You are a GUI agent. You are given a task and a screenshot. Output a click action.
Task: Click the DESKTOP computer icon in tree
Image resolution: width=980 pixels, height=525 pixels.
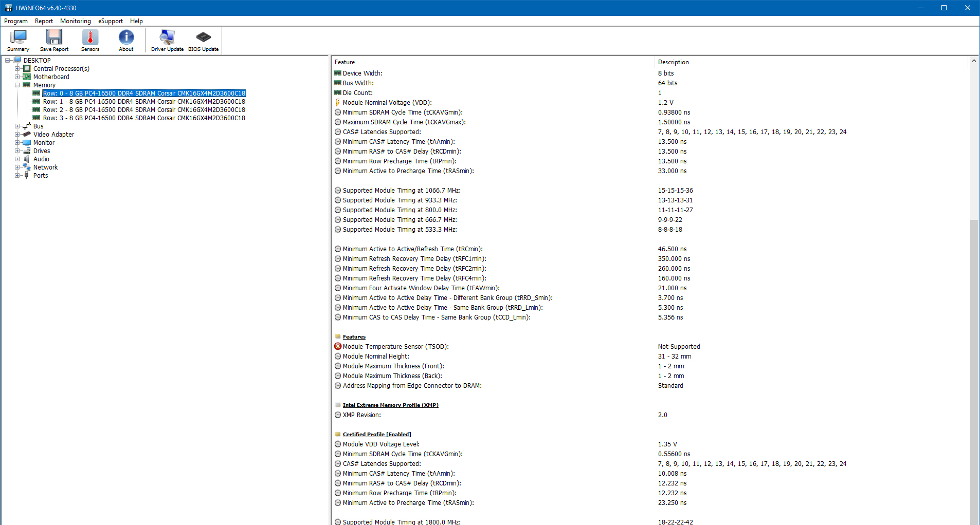click(17, 60)
